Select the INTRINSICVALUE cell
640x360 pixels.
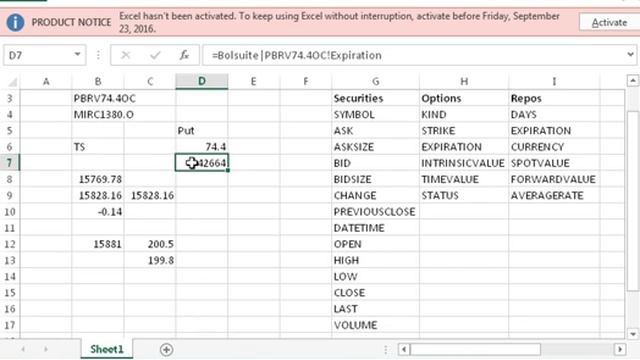pos(464,163)
